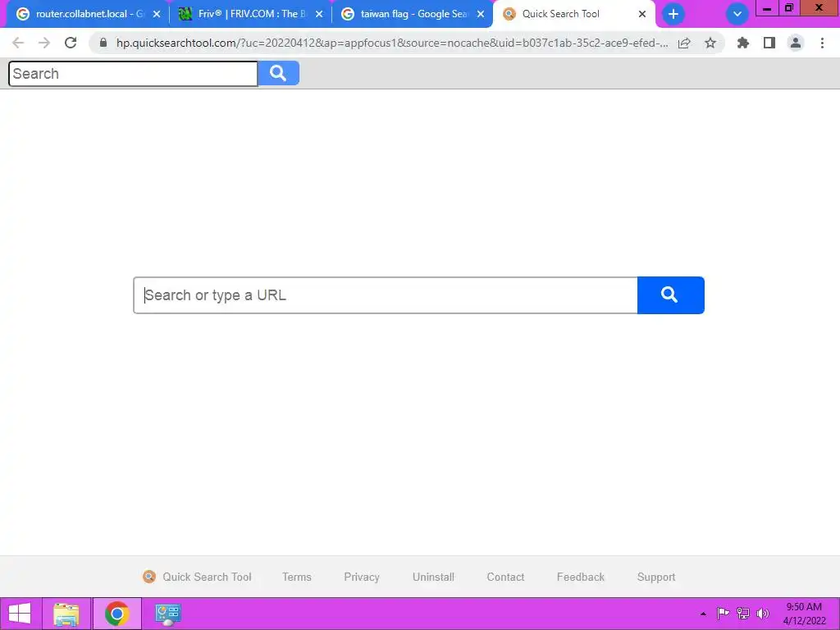Open Control Panel taskbar icon
This screenshot has height=630, width=840.
pos(168,614)
